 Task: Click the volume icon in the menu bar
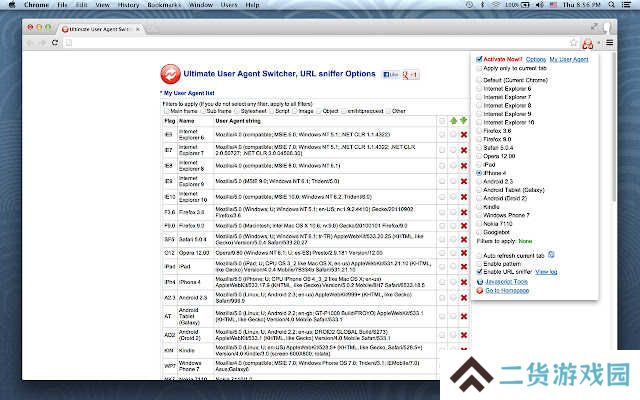click(x=540, y=5)
